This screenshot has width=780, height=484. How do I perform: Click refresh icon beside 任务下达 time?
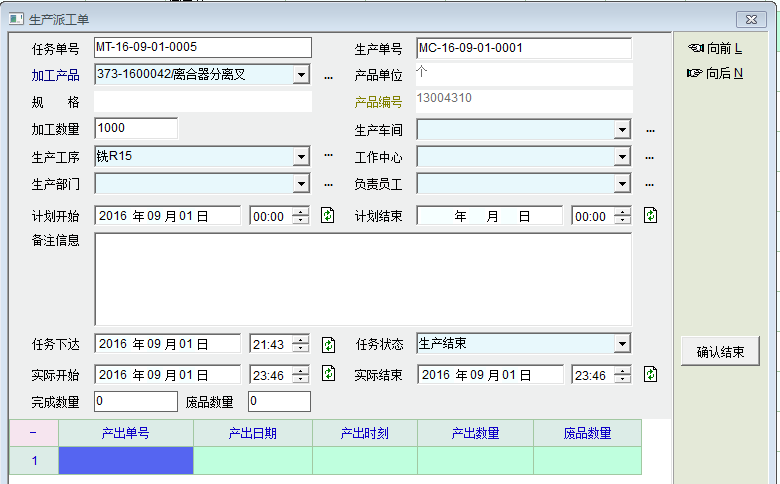tap(327, 345)
